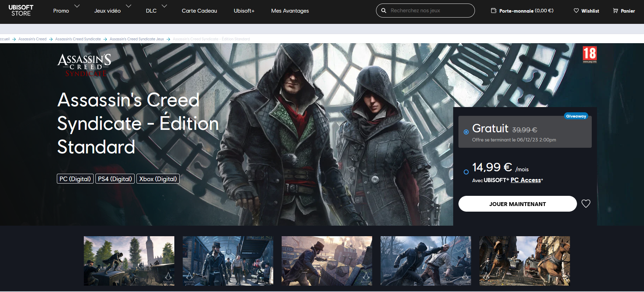Image resolution: width=644 pixels, height=292 pixels.
Task: Open the Wishlist from header
Action: pos(586,11)
